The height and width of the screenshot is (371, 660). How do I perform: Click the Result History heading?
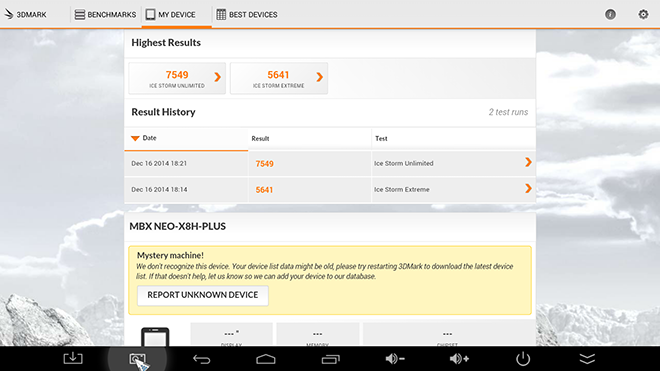163,112
